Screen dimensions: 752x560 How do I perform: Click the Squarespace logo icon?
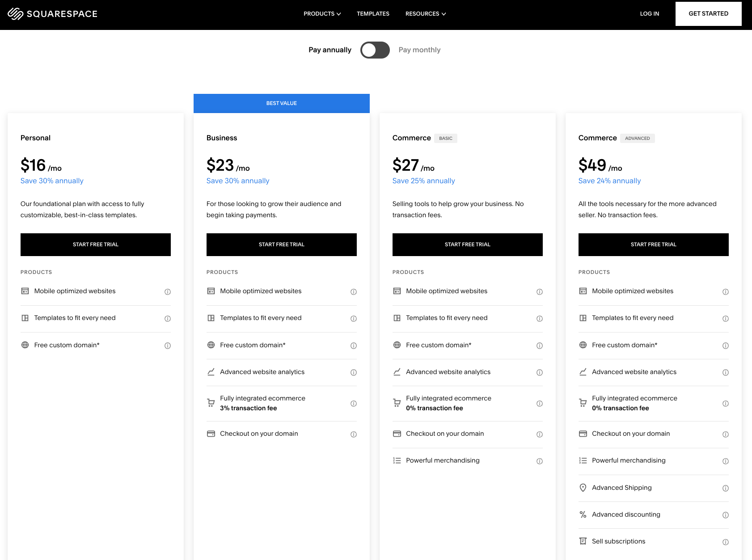pos(16,14)
